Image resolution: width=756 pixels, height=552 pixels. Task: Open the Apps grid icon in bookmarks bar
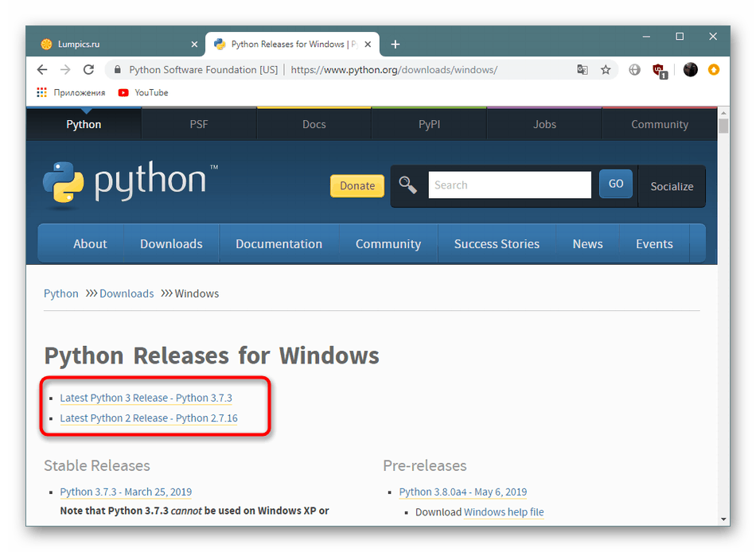[42, 92]
